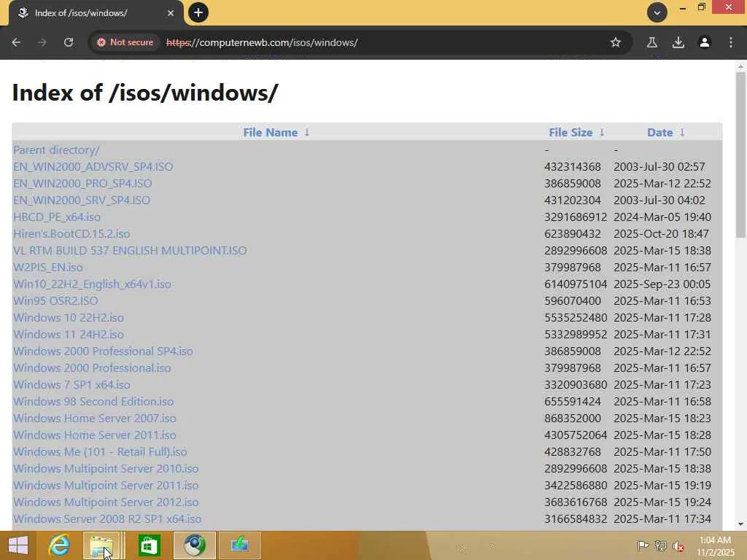Open the Windows 98 Second Edition.iso link
747x560 pixels.
coord(93,402)
